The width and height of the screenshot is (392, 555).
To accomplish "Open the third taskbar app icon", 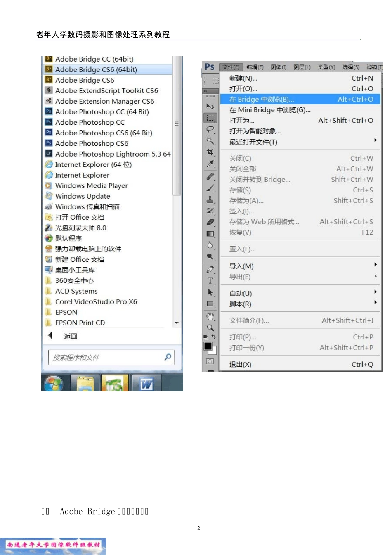I will tap(115, 383).
